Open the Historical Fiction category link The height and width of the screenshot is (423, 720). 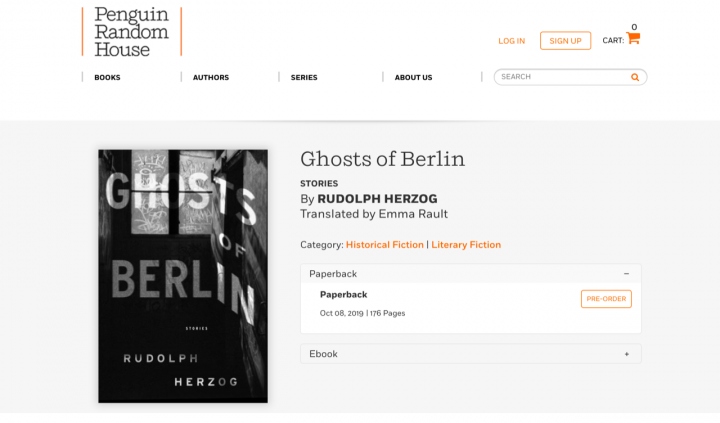click(385, 245)
